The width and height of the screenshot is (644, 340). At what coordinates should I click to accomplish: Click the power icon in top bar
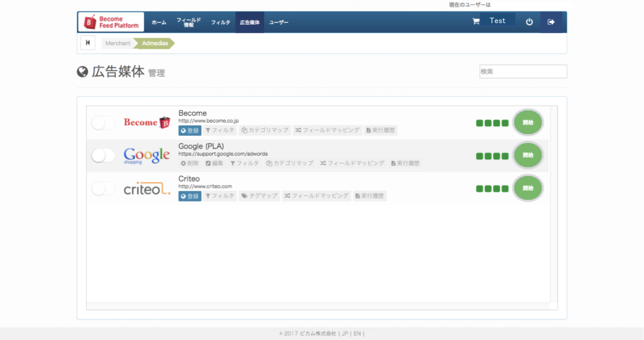(529, 22)
